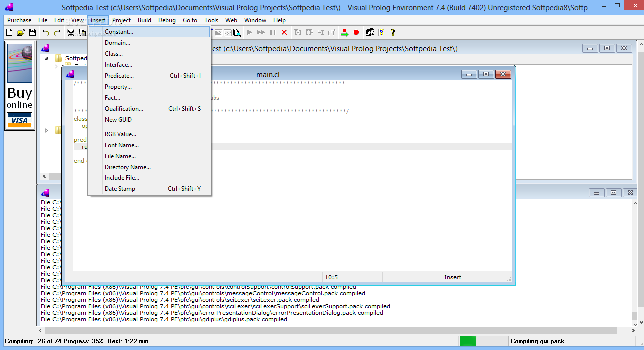This screenshot has width=644, height=350.
Task: Open the Web menu
Action: 231,20
